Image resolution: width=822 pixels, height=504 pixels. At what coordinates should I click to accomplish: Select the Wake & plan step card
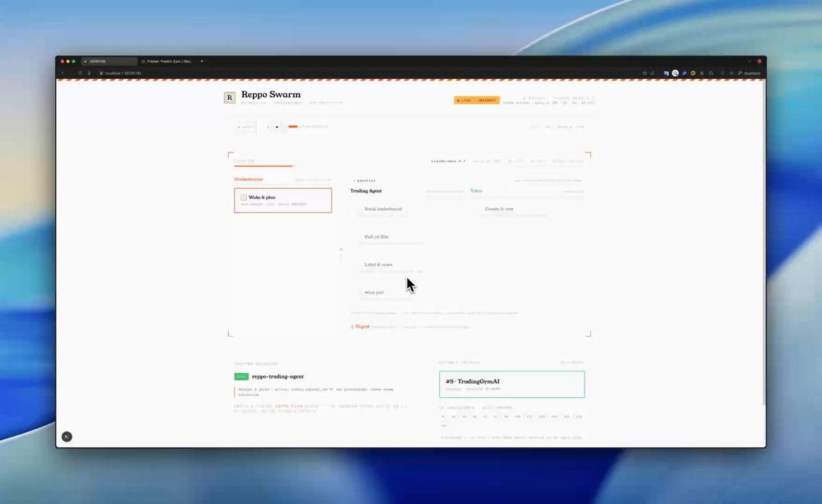click(283, 200)
